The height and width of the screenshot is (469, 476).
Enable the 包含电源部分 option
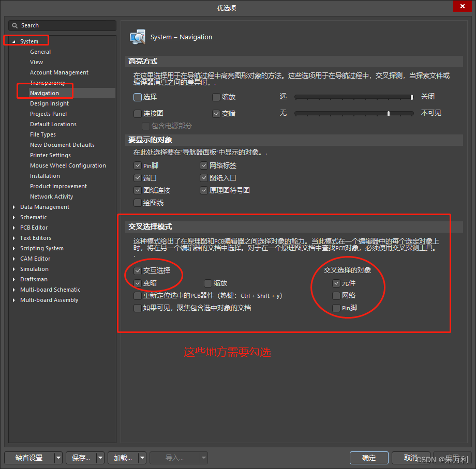point(145,126)
